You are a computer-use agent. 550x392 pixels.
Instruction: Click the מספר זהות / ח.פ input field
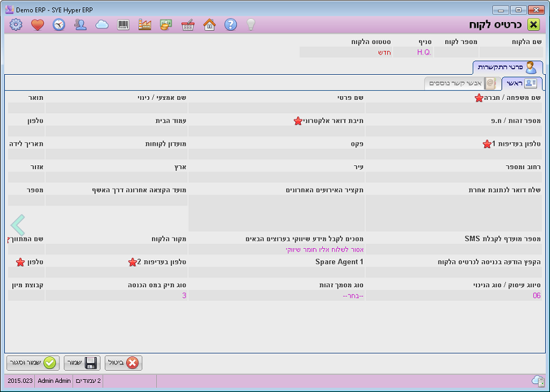454,131
